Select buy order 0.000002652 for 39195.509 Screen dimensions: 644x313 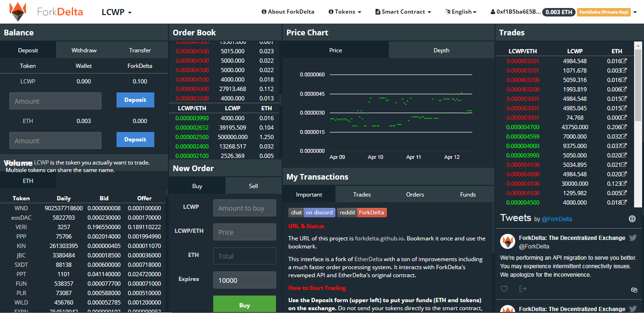pos(224,127)
